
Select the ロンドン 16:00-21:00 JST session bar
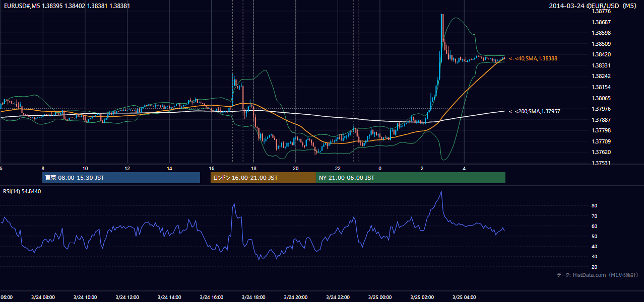(263, 178)
